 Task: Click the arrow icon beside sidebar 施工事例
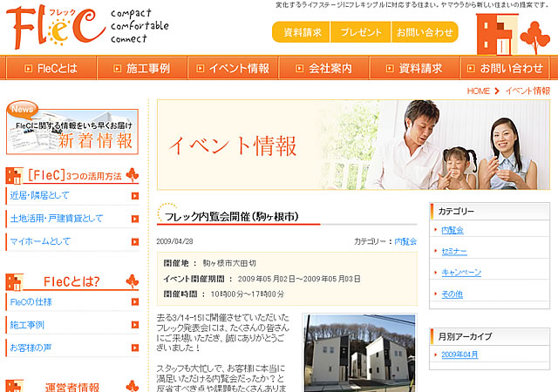[135, 325]
